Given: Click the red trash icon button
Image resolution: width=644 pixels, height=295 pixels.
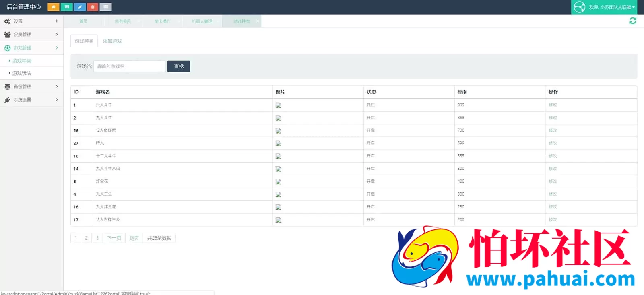Looking at the screenshot, I should 93,7.
